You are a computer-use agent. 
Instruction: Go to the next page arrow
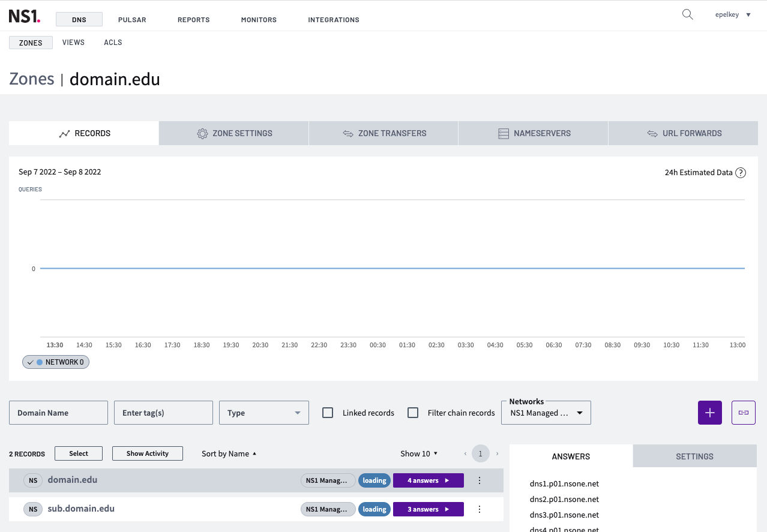[497, 454]
